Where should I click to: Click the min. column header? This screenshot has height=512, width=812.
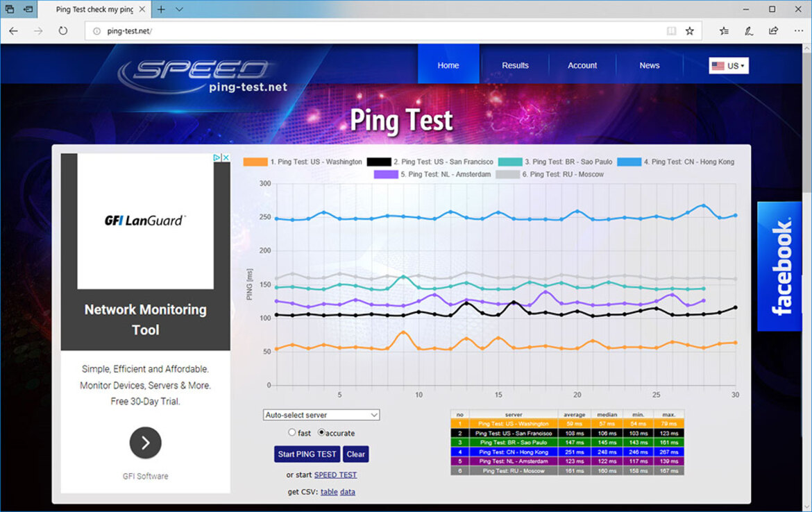coord(638,414)
